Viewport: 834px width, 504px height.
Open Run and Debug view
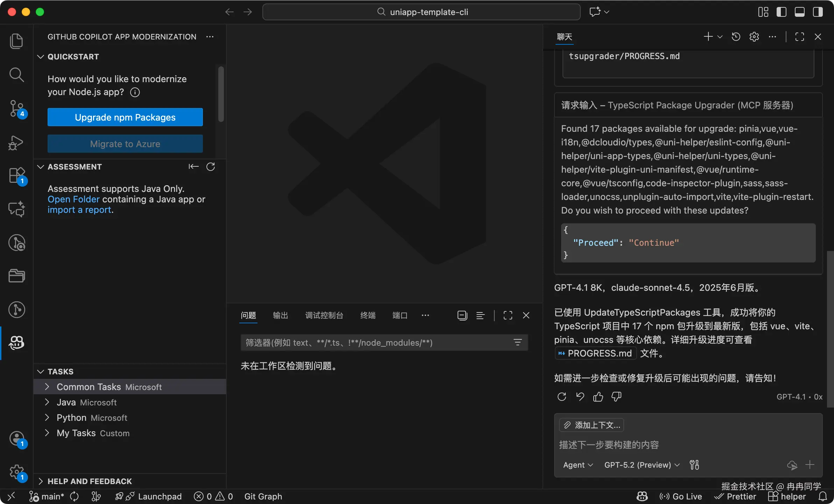click(16, 143)
